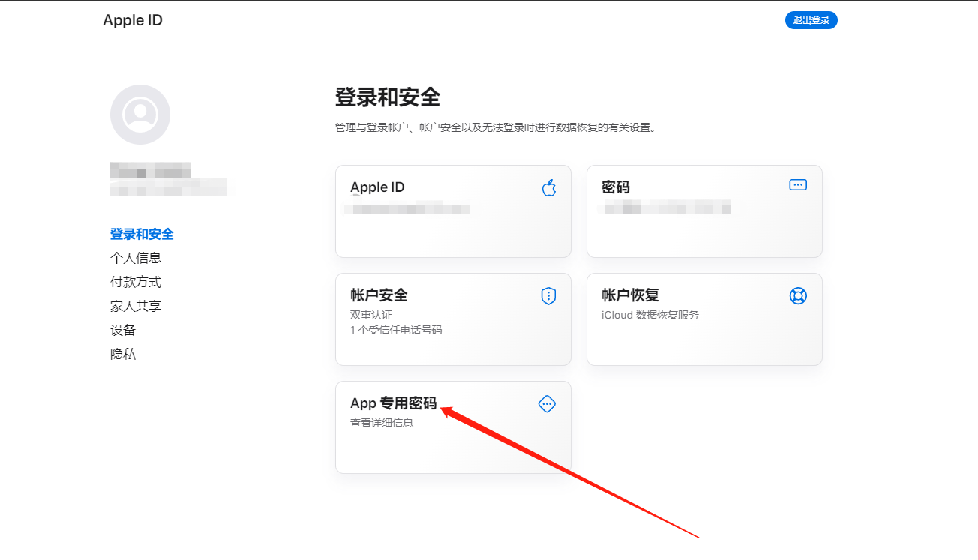Click the shield icon on 帐户安全 card
The height and width of the screenshot is (560, 978).
tap(548, 296)
